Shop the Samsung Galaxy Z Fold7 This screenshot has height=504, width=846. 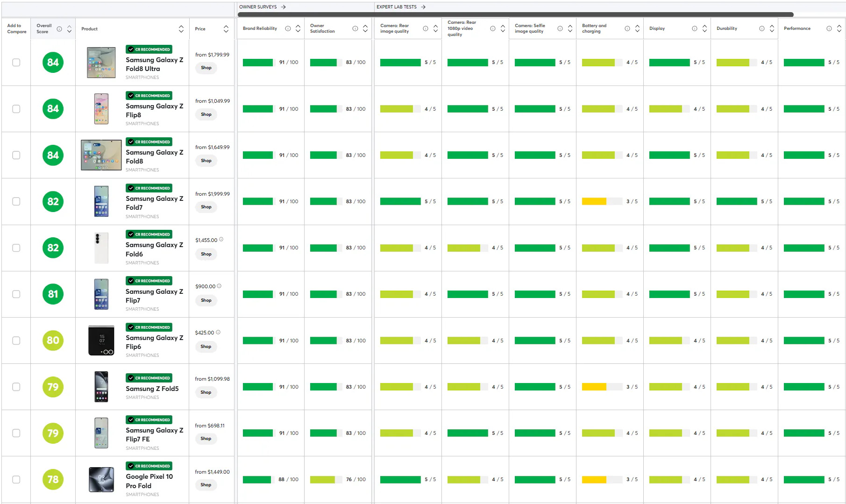click(206, 207)
